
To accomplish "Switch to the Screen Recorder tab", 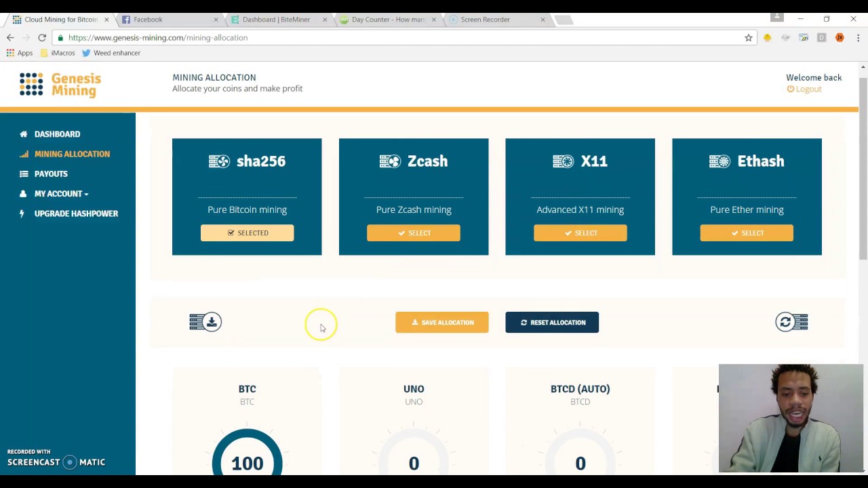I will coord(494,20).
